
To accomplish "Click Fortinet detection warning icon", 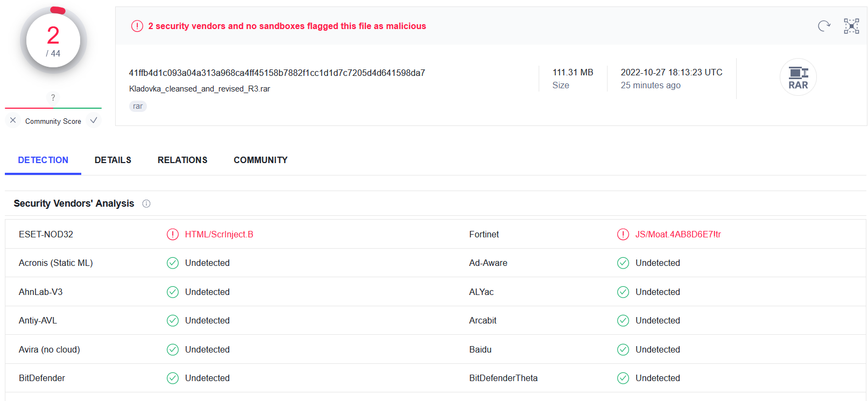I will (623, 234).
